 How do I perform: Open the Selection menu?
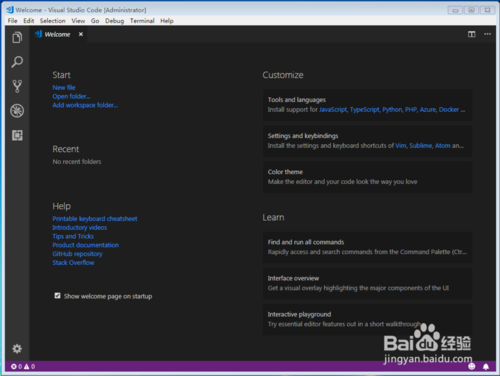[53, 21]
